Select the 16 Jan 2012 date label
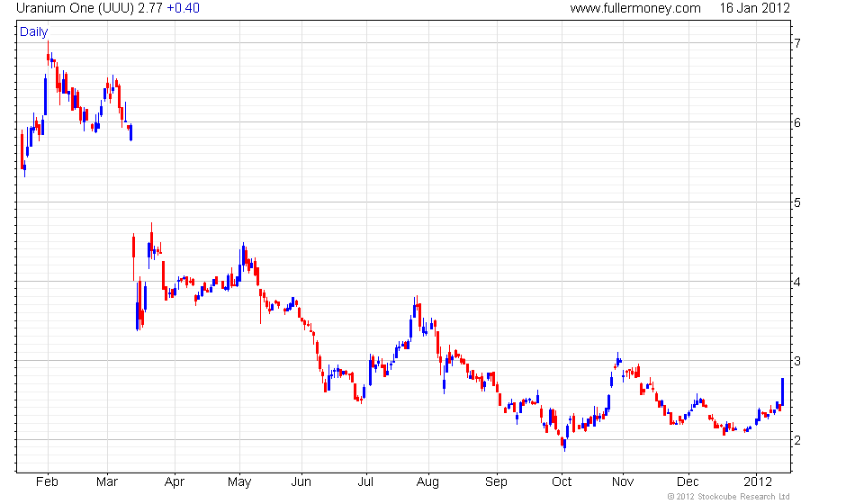This screenshot has height=504, width=864. pos(754,8)
